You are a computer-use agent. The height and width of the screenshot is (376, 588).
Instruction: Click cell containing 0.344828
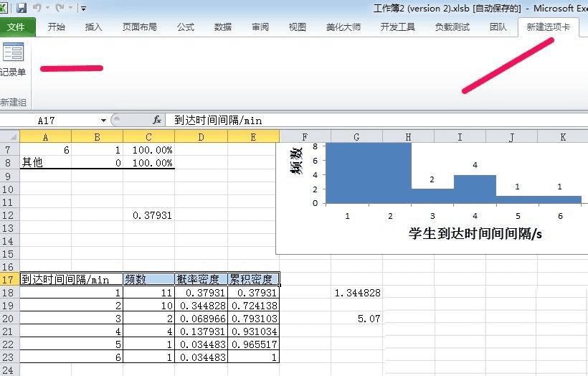click(201, 306)
